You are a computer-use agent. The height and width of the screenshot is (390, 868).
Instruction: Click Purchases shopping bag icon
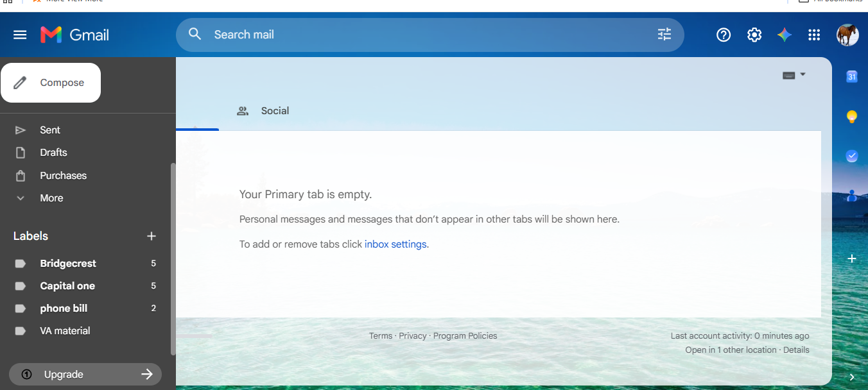[x=21, y=175]
